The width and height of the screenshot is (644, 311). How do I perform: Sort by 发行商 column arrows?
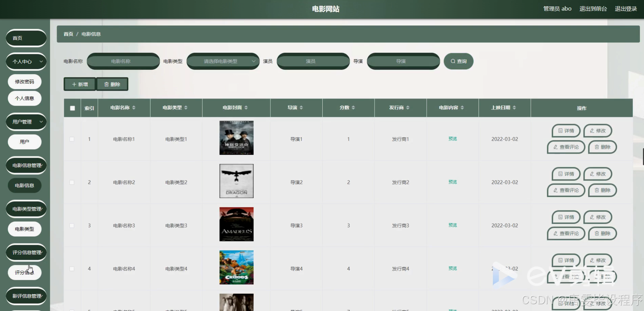(408, 108)
